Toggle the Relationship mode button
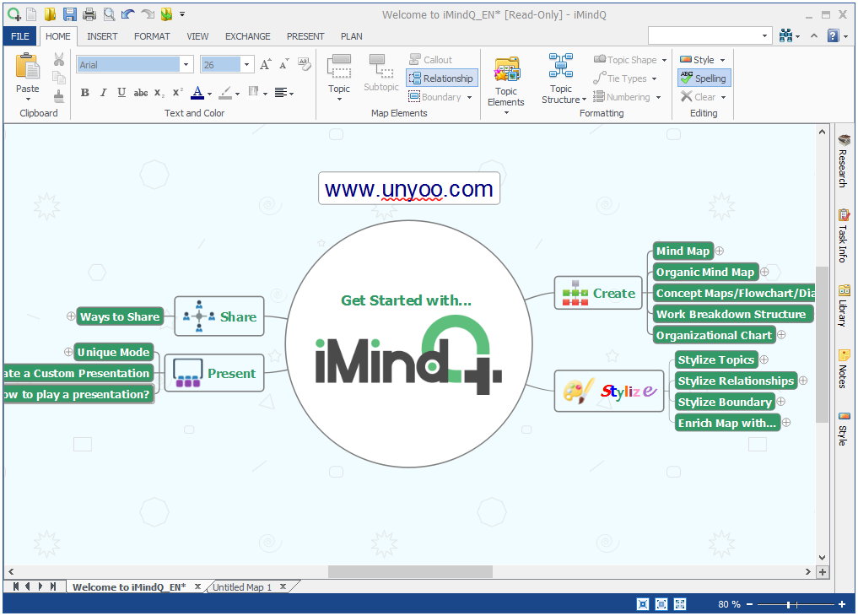The width and height of the screenshot is (858, 616). 441,78
